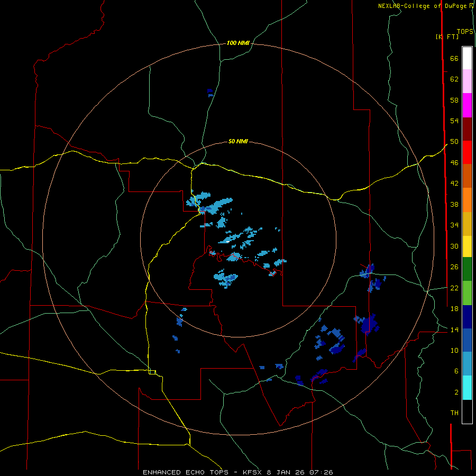Click the dark red legend swatch
476x476 pixels.
[x=467, y=129]
